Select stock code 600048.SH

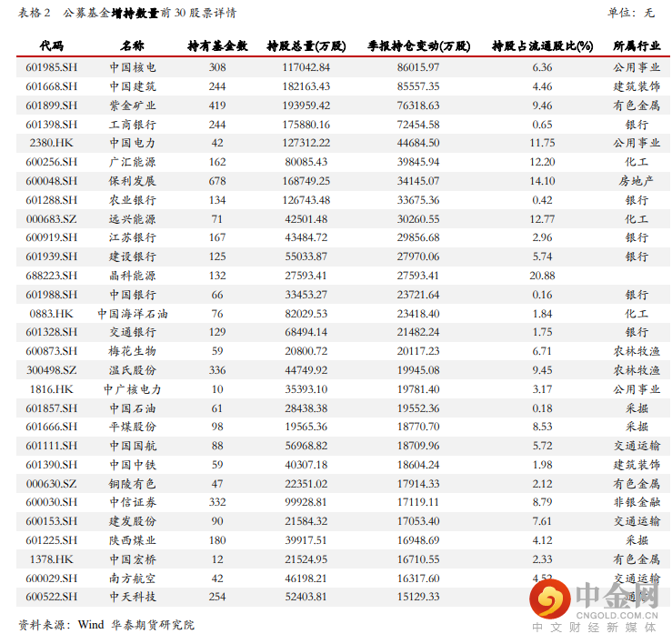[52, 181]
